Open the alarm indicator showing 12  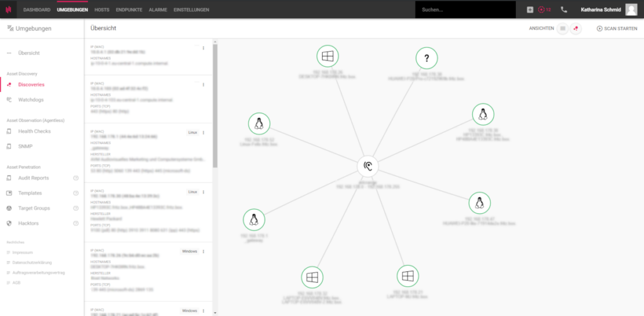(x=544, y=9)
